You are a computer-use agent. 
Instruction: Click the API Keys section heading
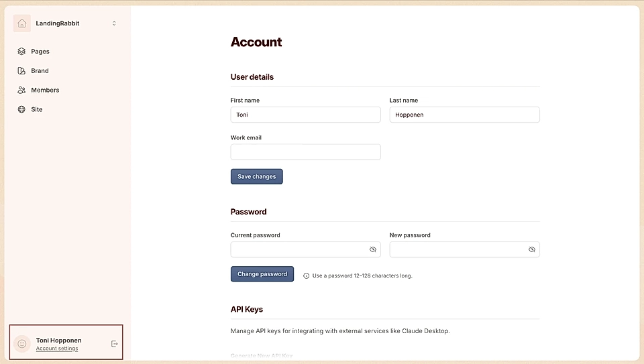[247, 310]
